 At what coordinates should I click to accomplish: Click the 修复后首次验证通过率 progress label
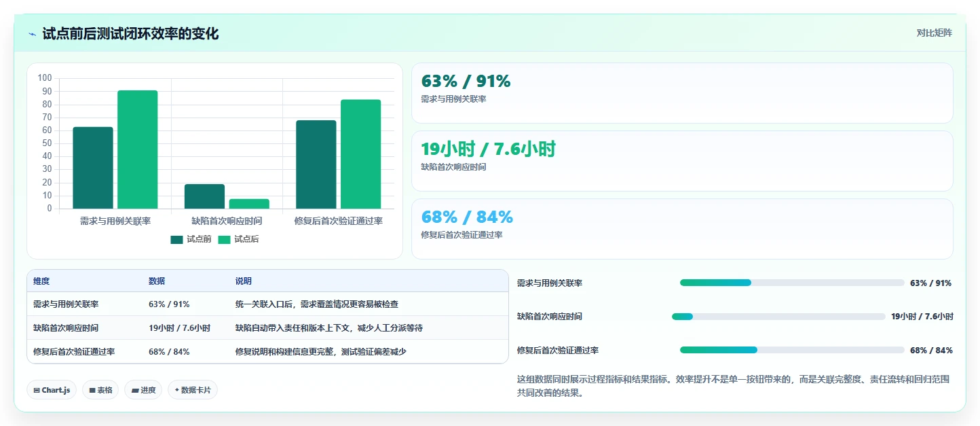click(x=558, y=350)
